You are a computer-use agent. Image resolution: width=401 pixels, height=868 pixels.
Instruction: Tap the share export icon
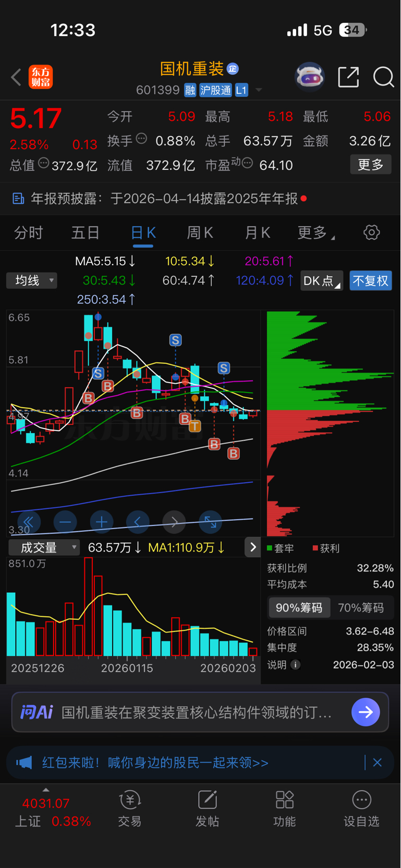pos(348,77)
